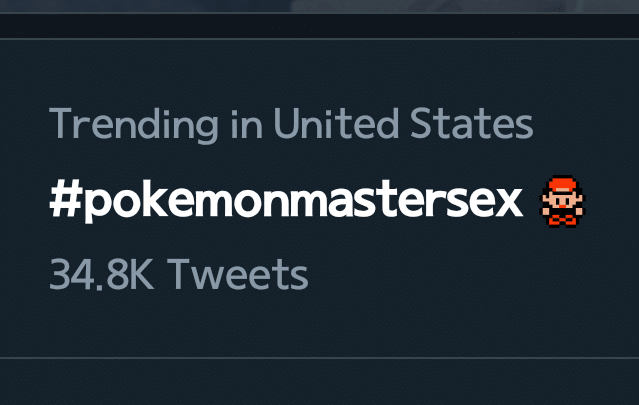
Task: Click the image strip above the trend
Action: [320, 5]
